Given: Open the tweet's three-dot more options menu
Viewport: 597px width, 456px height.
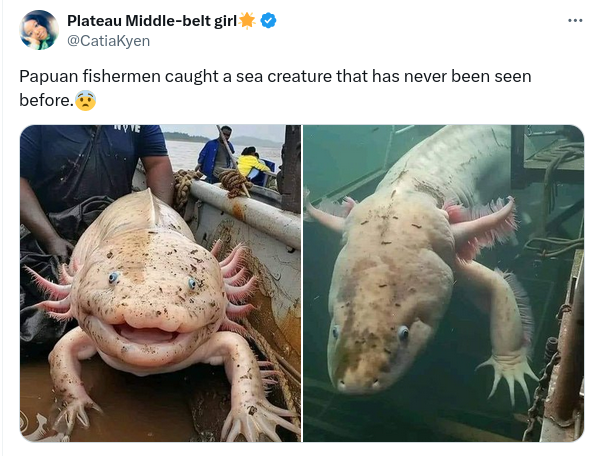Looking at the screenshot, I should coord(575,21).
